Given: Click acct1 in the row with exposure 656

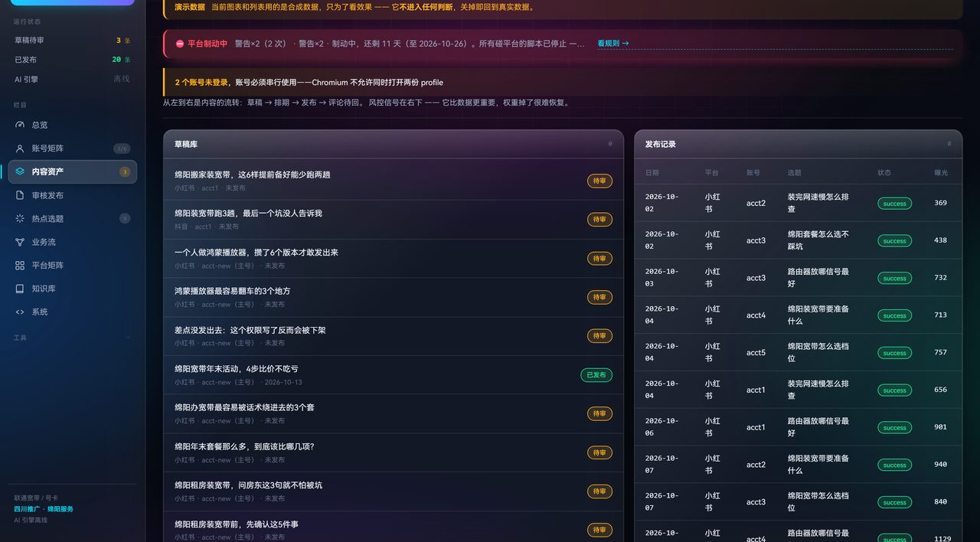Looking at the screenshot, I should (x=756, y=390).
